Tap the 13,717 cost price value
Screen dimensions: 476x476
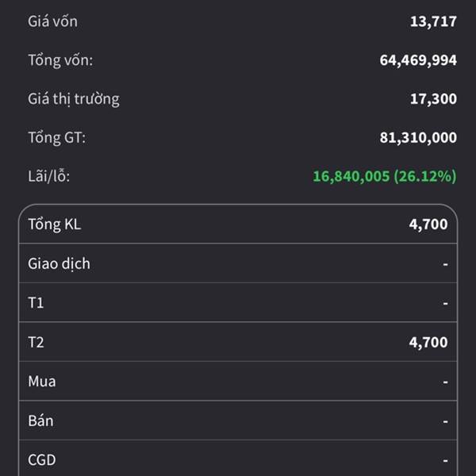[433, 21]
